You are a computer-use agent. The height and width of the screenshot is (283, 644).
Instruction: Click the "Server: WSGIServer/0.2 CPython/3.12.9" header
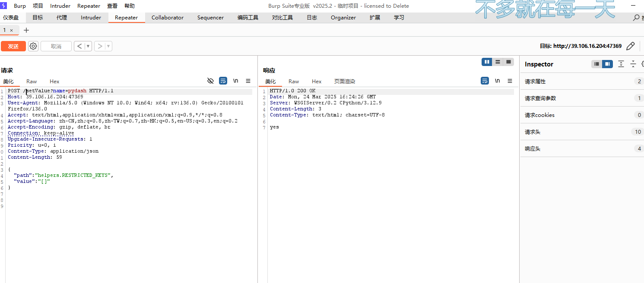[326, 103]
